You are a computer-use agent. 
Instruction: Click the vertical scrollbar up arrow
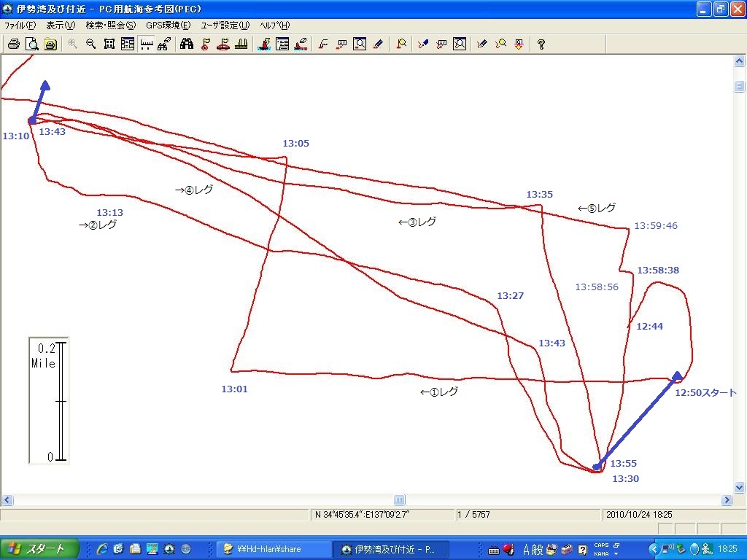click(x=740, y=61)
